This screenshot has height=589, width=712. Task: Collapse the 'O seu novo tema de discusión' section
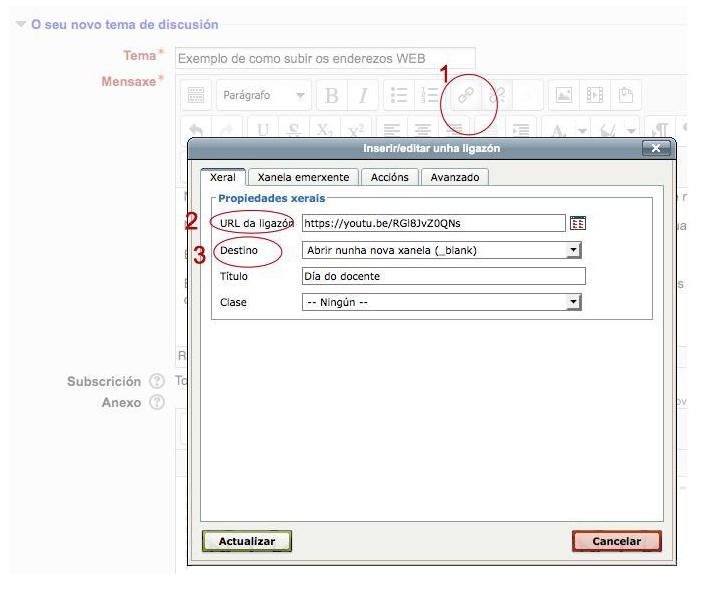tap(22, 24)
